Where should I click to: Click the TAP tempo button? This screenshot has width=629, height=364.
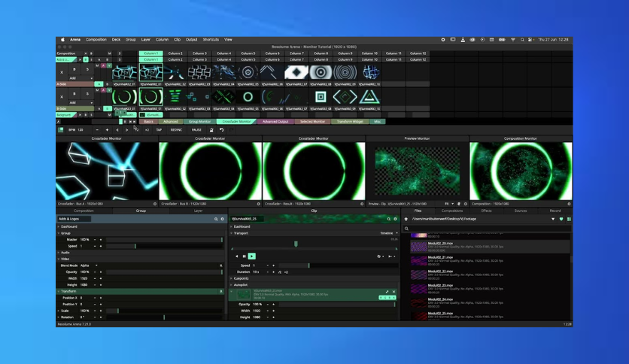pos(159,130)
